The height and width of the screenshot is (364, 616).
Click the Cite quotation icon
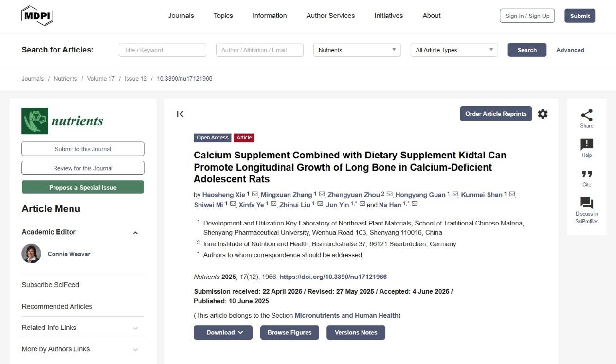pos(587,174)
